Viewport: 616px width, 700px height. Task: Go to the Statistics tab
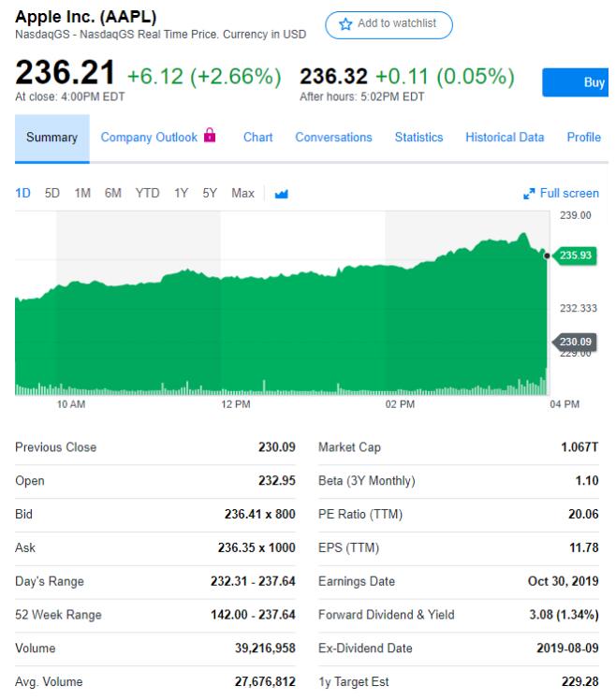(418, 138)
